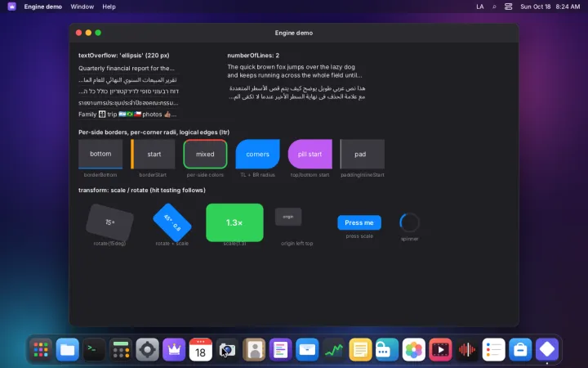
Task: Click the mixed per-side colors box
Action: pyautogui.click(x=205, y=154)
